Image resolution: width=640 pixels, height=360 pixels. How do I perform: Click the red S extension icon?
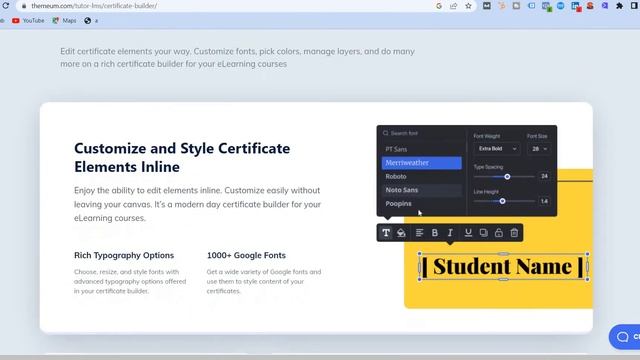[590, 6]
